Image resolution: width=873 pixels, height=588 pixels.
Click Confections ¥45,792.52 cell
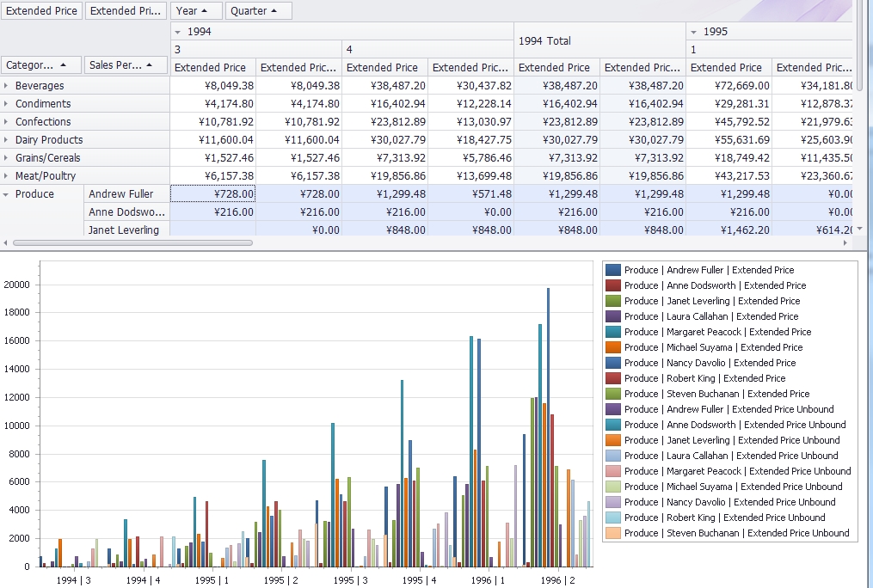[729, 122]
